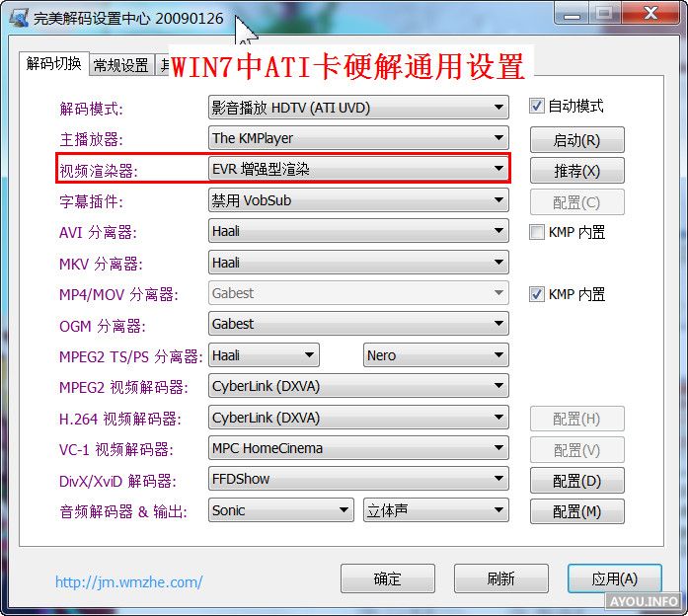Open the Sonic audio decoder dropdown
The height and width of the screenshot is (616, 688).
tap(280, 510)
